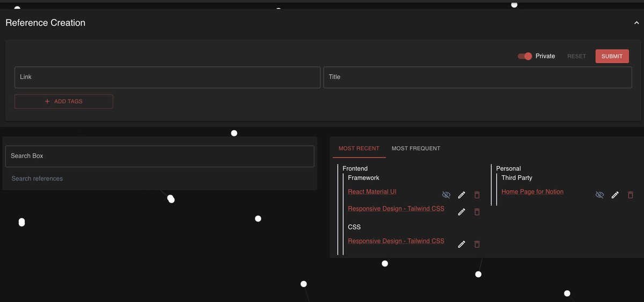Edit React Material UI with pencil icon
Image resolution: width=644 pixels, height=302 pixels.
[x=462, y=195]
